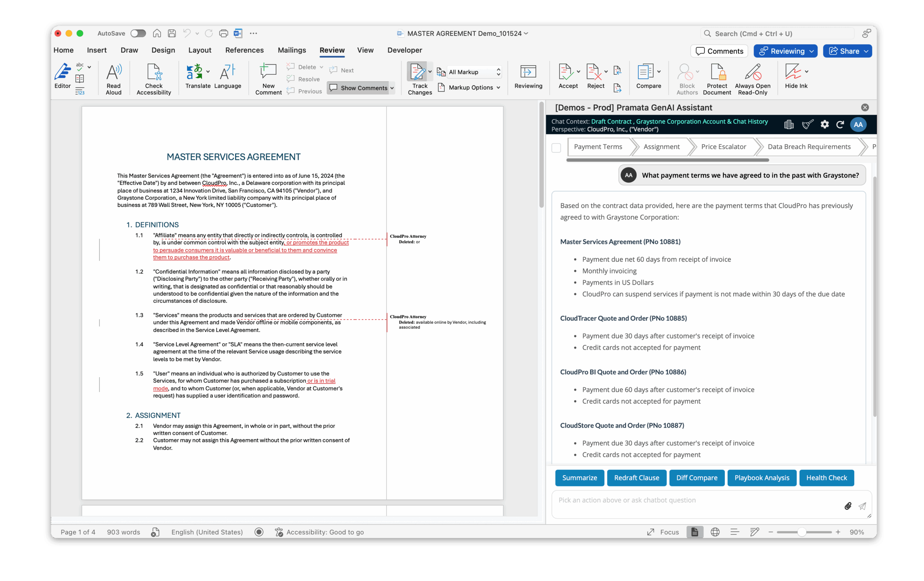This screenshot has height=581, width=924.
Task: Click the Print icon
Action: coord(223,34)
